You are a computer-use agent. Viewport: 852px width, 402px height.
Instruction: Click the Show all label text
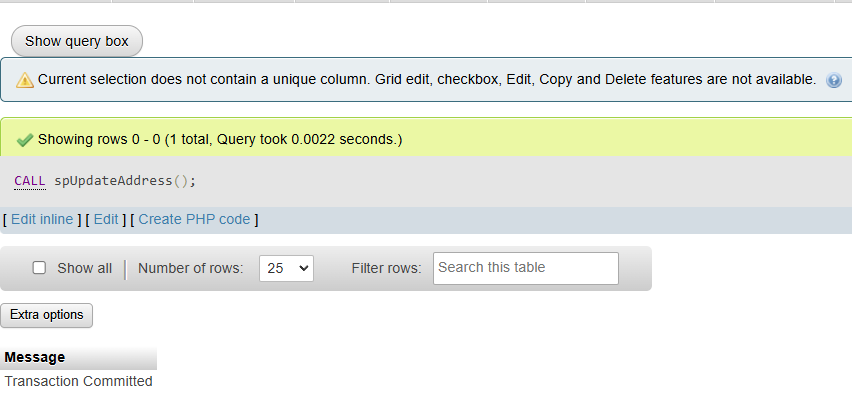click(x=84, y=268)
